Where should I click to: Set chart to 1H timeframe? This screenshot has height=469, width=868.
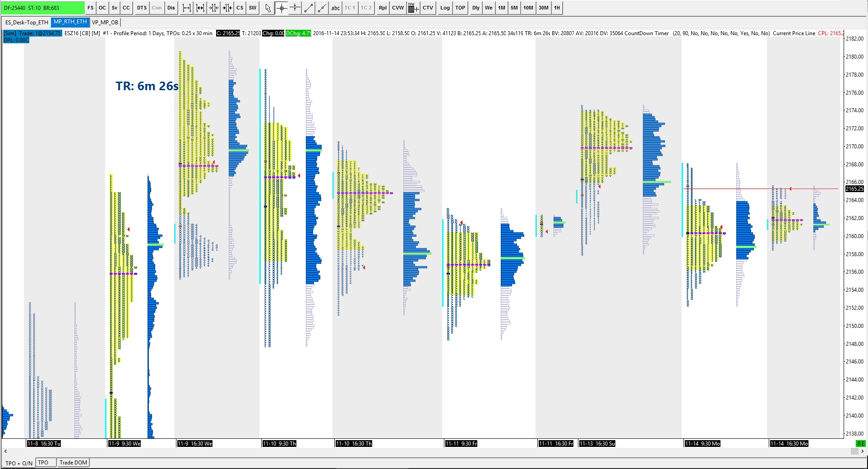pyautogui.click(x=557, y=8)
